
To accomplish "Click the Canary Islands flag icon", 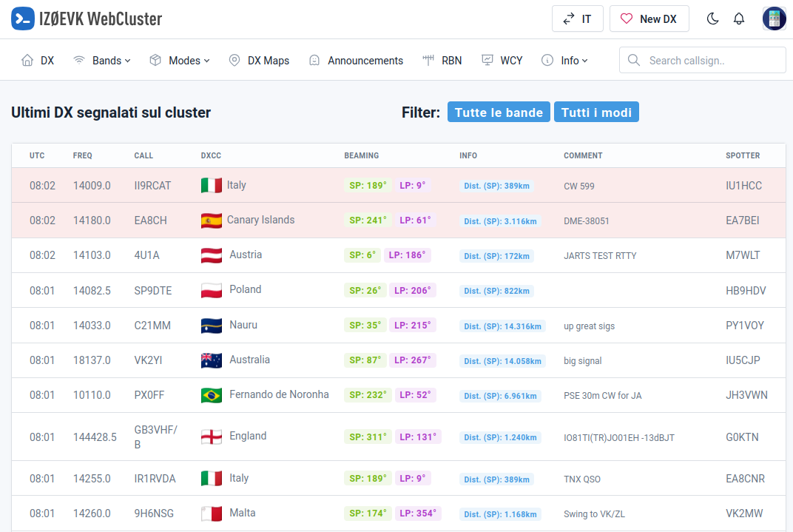I will point(212,220).
